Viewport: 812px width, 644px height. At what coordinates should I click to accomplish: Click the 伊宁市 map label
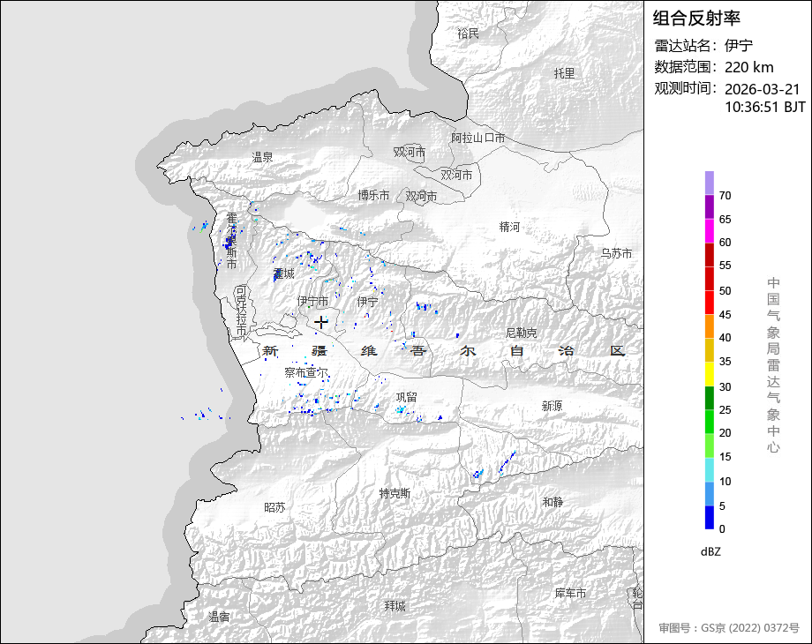(312, 301)
